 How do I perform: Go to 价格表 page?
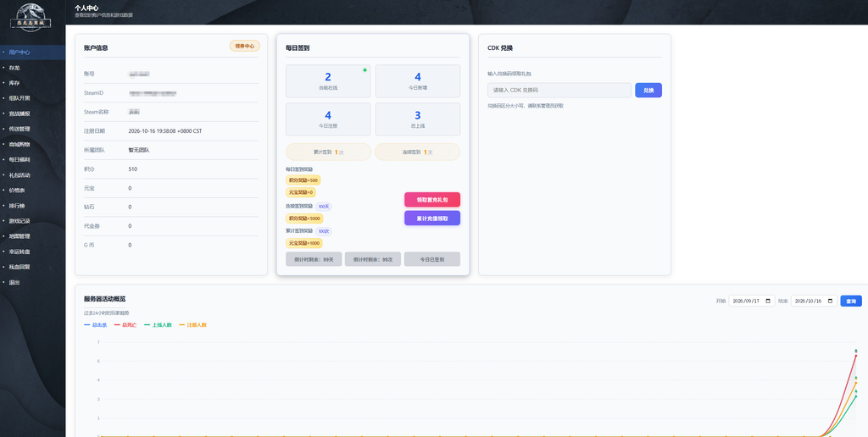click(x=33, y=191)
